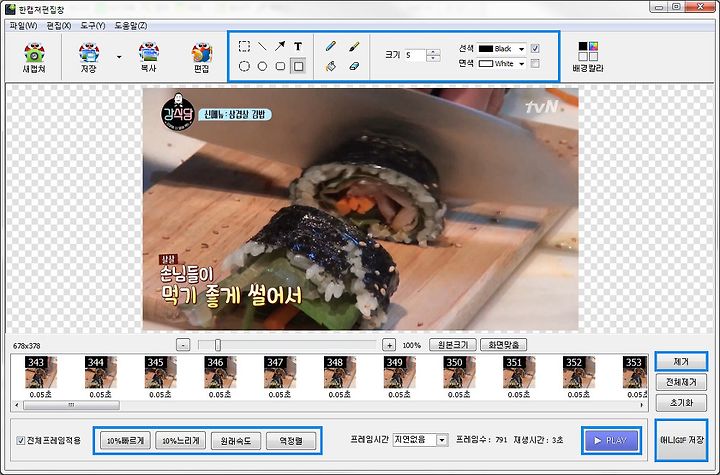Click the 크기 size spinner arrows
Screen dimensions: 720x475
433,55
